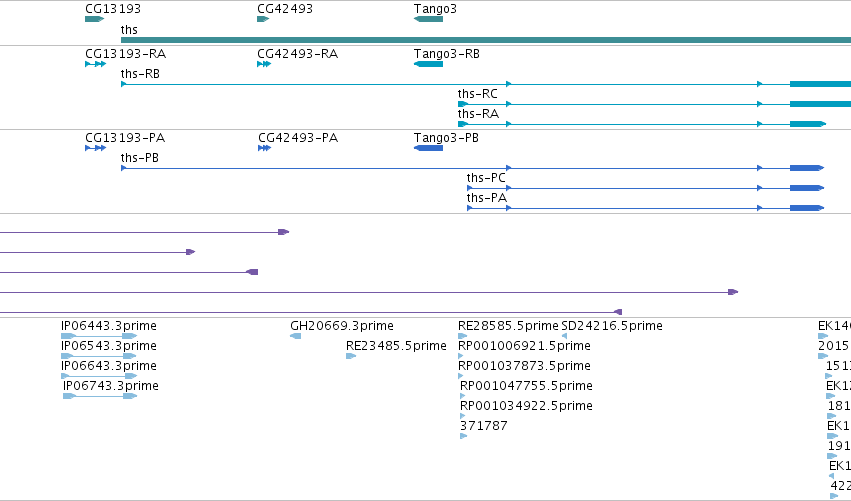851x501 pixels.
Task: Select the GH20669.3prime EST label
Action: click(342, 326)
